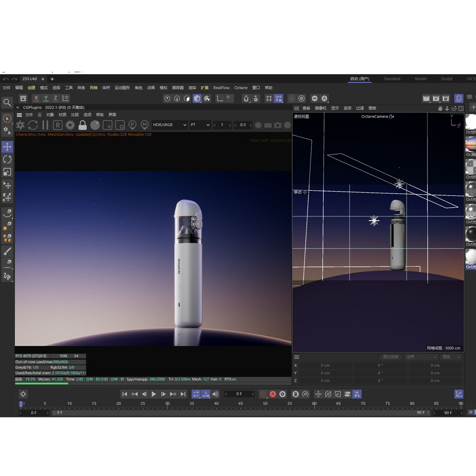Screen dimensions: 476x476
Task: Play the timeline forward
Action: 154,394
